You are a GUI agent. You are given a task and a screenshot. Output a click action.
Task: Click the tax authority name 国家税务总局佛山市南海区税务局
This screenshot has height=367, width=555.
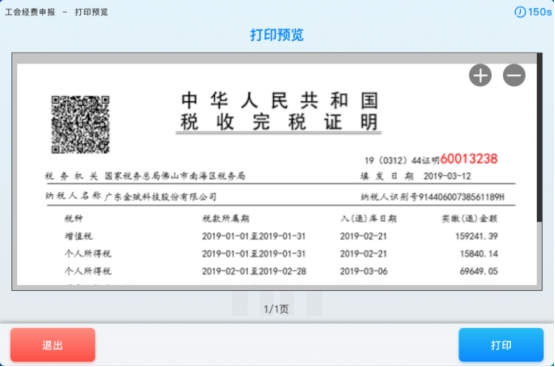pyautogui.click(x=175, y=176)
